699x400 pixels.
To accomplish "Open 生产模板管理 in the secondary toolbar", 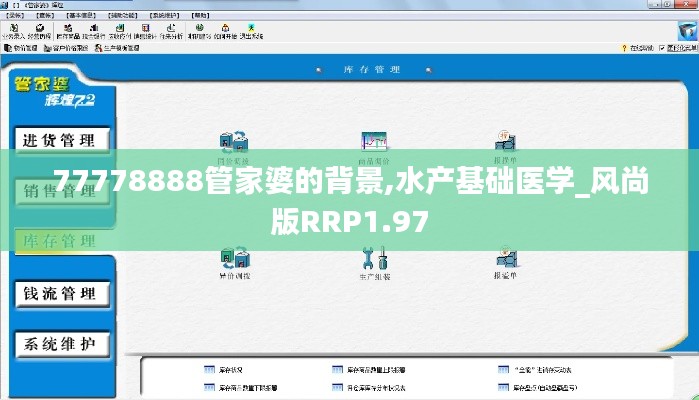I will tap(117, 48).
